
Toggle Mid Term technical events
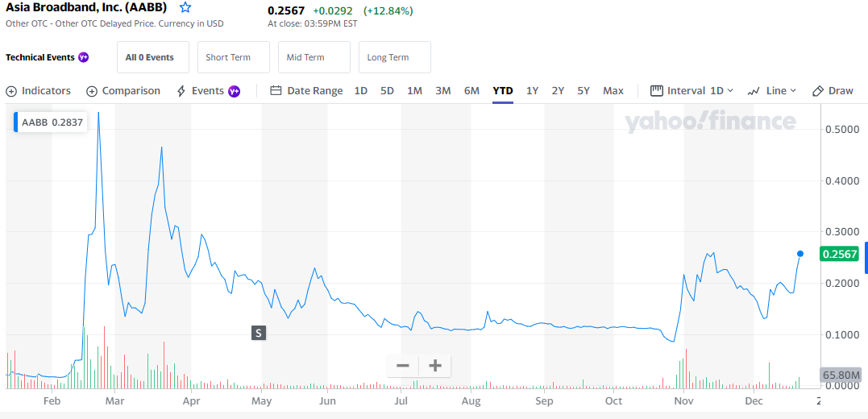(x=314, y=57)
